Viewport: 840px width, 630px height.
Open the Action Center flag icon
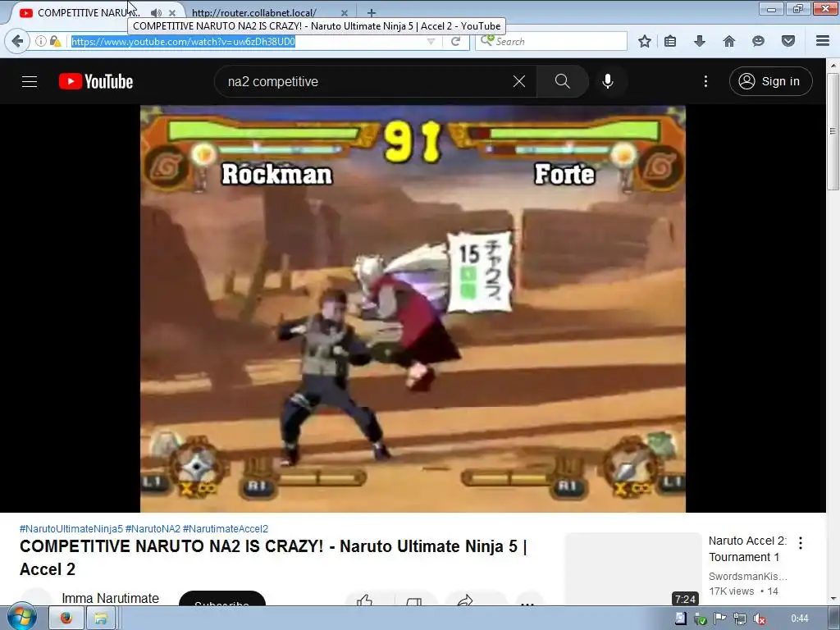[x=720, y=619]
